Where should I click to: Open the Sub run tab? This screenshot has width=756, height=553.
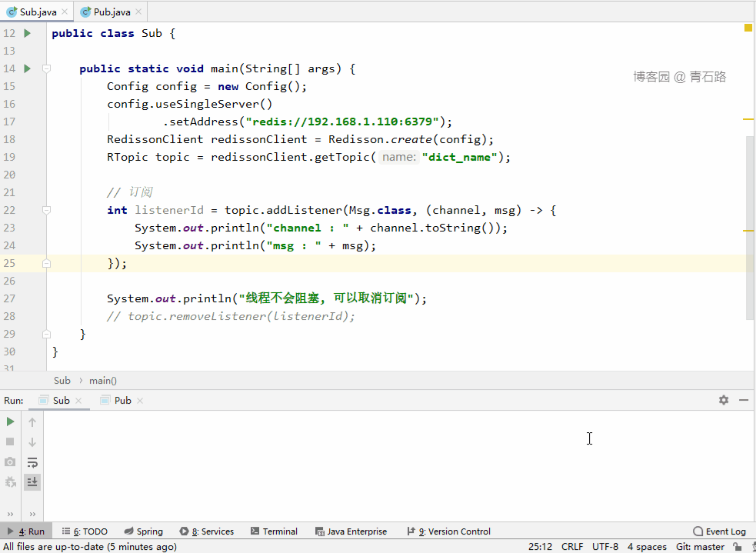click(61, 401)
